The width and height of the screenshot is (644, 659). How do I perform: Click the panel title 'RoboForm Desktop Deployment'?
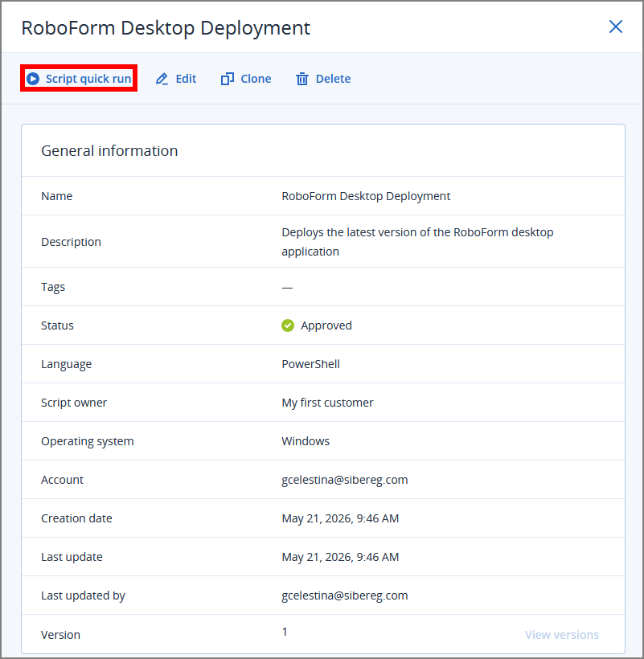click(166, 28)
